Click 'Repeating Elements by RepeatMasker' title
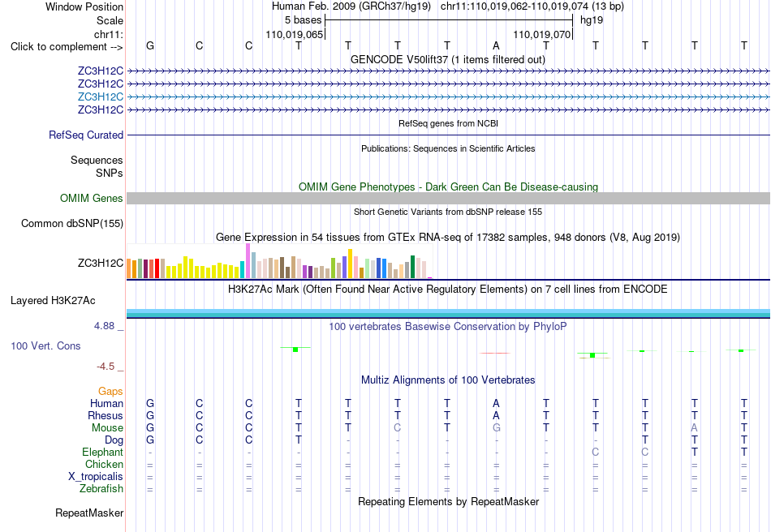Image resolution: width=771 pixels, height=532 pixels. pos(448,501)
